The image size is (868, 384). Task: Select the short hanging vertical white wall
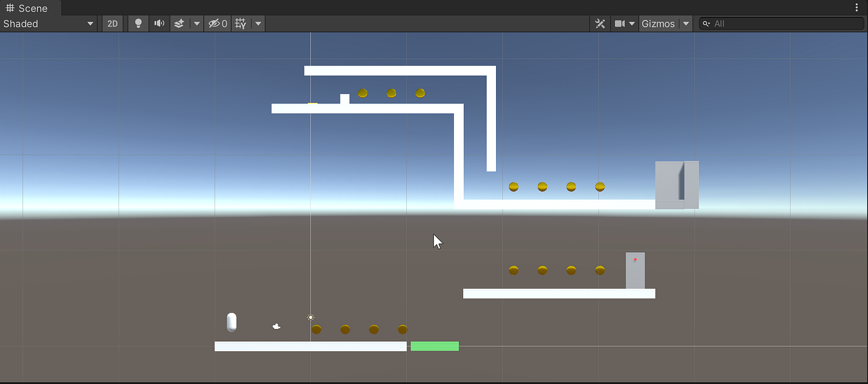[491, 123]
